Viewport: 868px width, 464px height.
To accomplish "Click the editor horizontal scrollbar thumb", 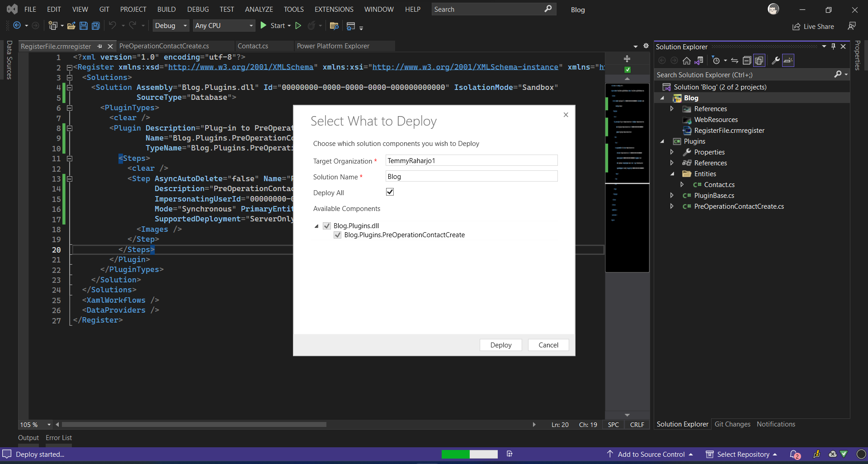I will click(x=194, y=425).
